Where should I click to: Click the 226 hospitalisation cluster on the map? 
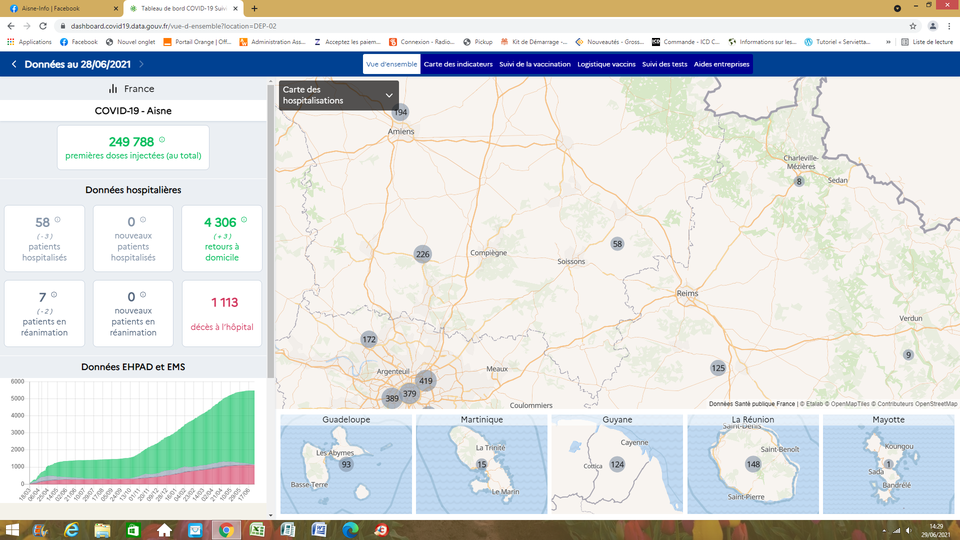pyautogui.click(x=422, y=254)
